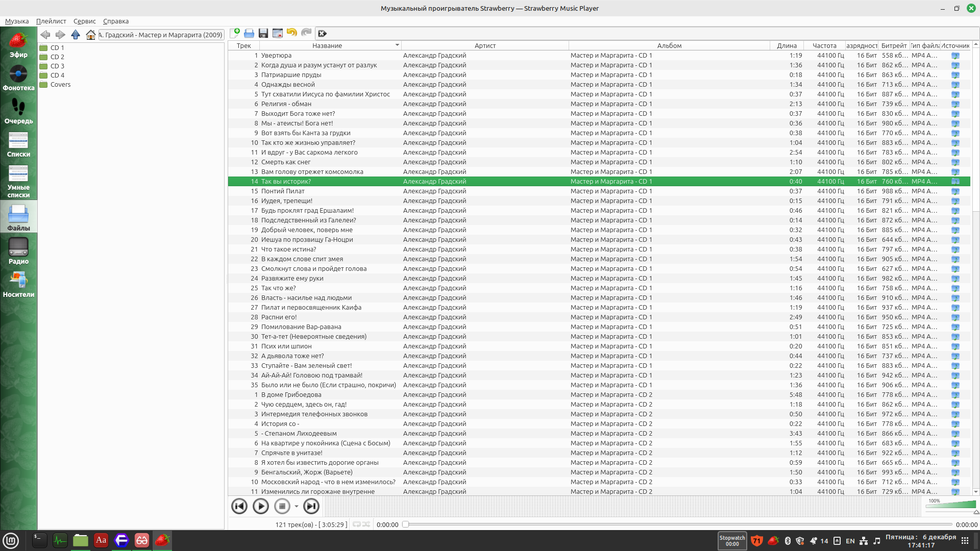Click the Play button in player controls
980x551 pixels.
(x=260, y=506)
